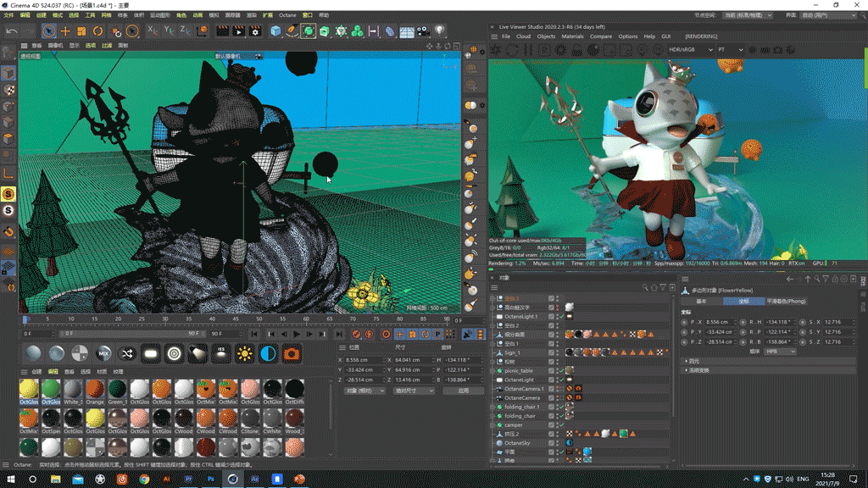868x488 pixels.
Task: Open Live Viewer Objects menu
Action: (x=546, y=36)
